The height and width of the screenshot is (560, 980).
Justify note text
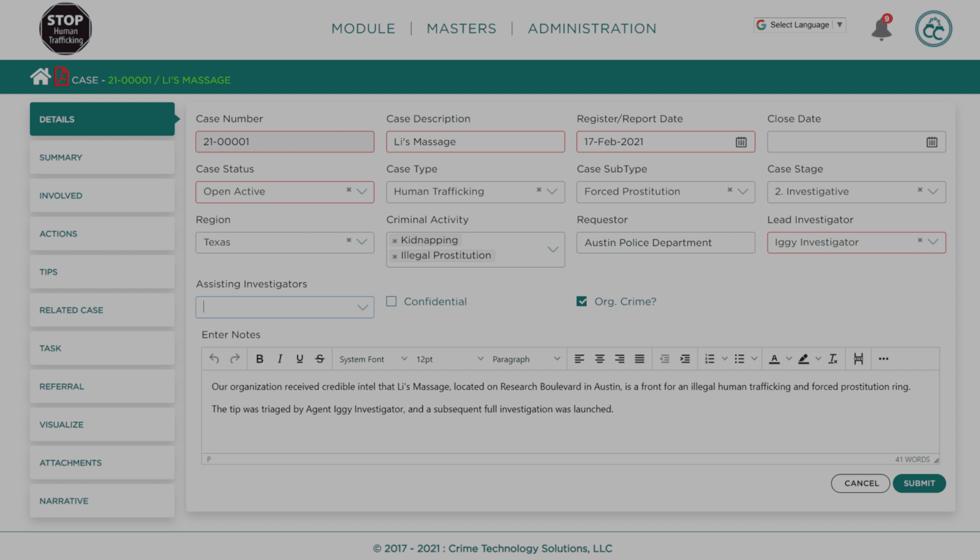pos(639,359)
